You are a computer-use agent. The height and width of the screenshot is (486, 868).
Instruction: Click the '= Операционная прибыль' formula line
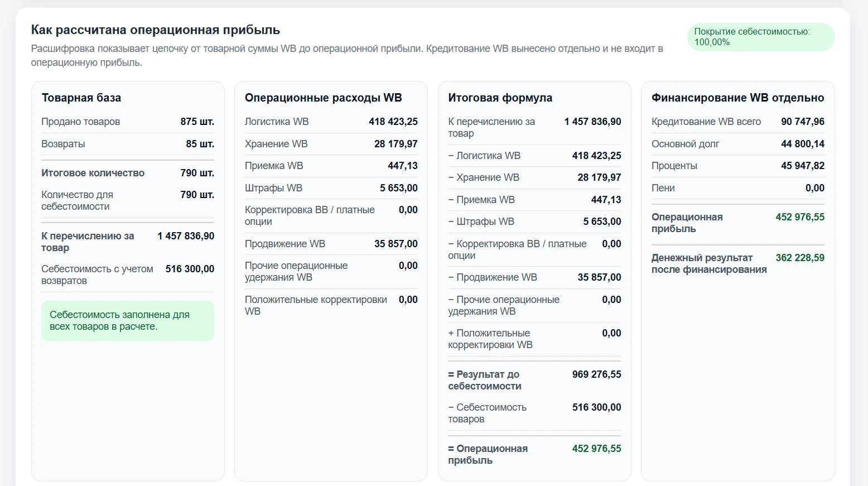click(488, 454)
